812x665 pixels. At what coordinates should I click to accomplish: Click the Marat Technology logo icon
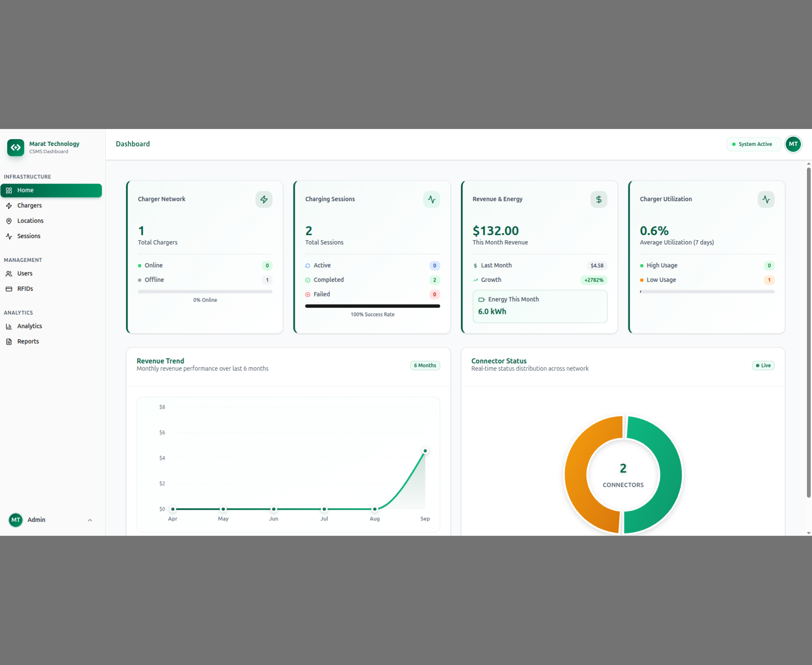click(16, 148)
